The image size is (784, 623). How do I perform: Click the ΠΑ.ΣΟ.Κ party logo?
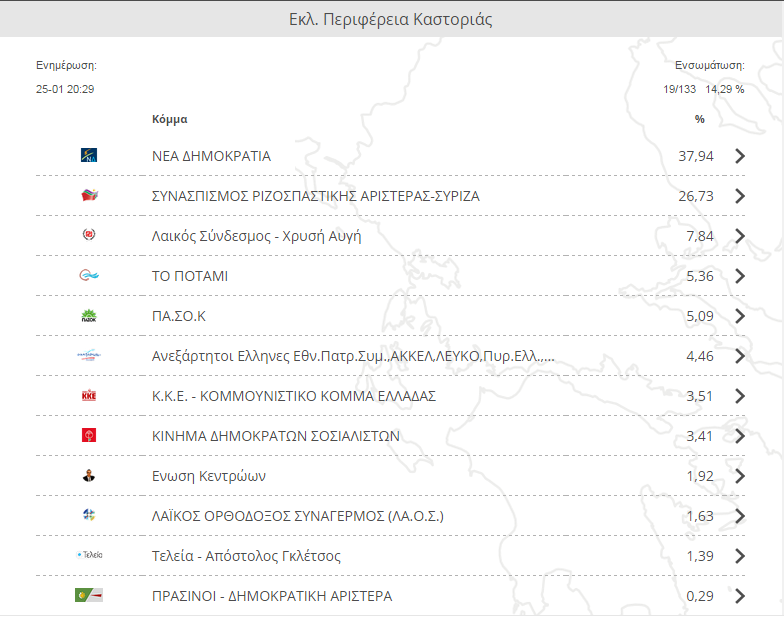(x=89, y=316)
